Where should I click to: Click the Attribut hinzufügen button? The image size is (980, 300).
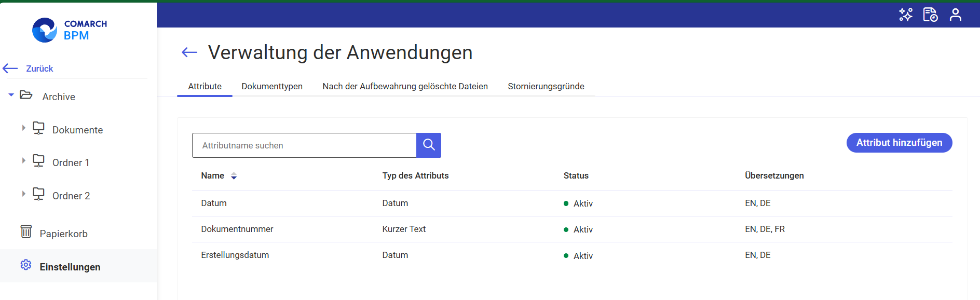899,143
